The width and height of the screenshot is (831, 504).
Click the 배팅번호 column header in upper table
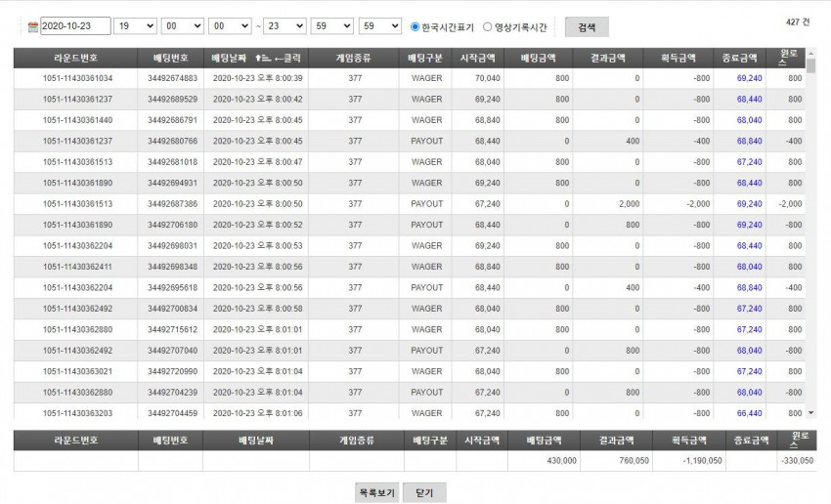(171, 58)
